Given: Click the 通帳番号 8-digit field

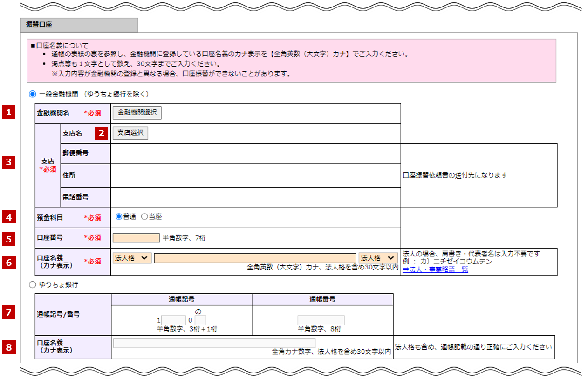Looking at the screenshot, I should tap(321, 320).
